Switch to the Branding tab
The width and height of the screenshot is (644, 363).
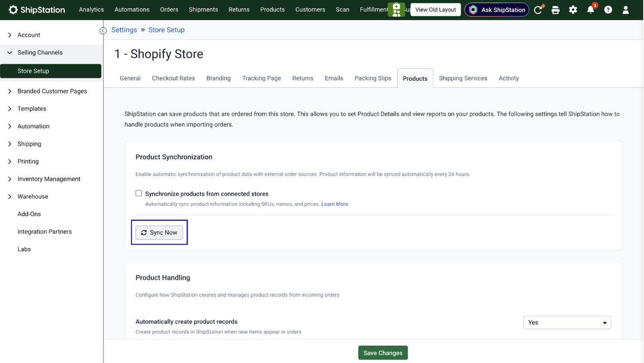click(219, 78)
